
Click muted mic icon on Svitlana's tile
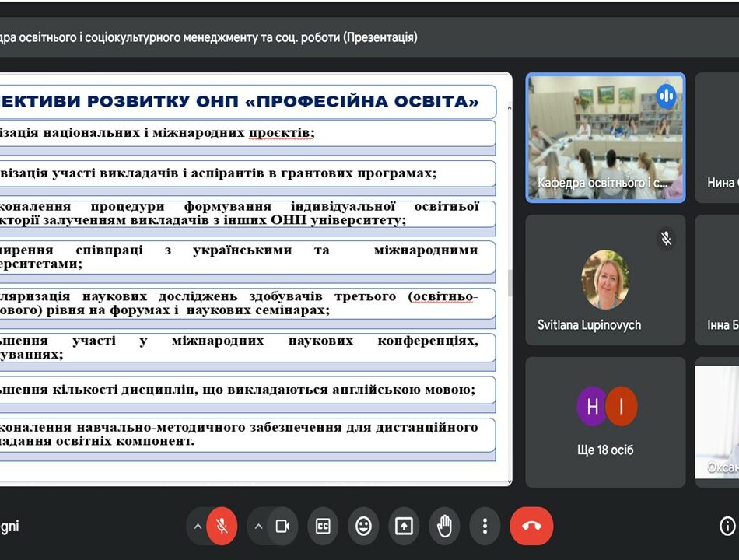(666, 238)
